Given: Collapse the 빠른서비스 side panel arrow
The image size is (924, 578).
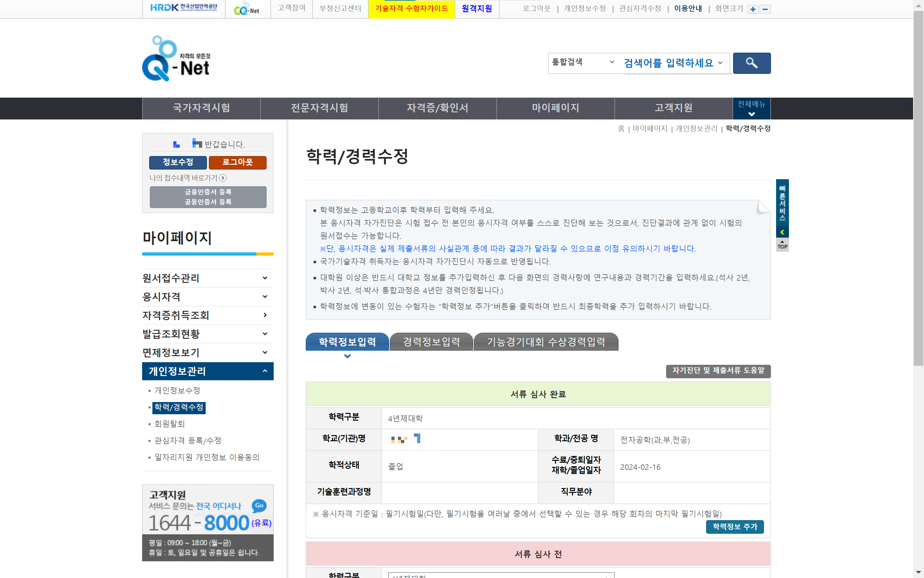Looking at the screenshot, I should point(782,232).
